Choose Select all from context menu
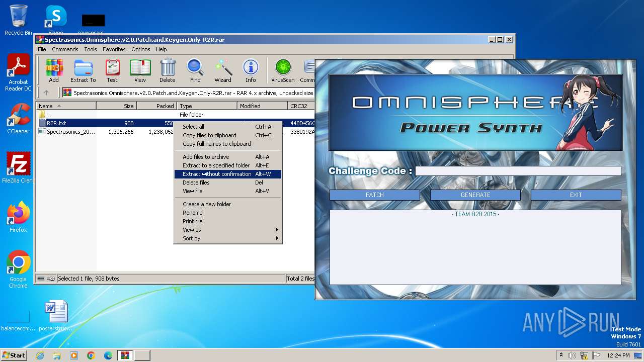Image resolution: width=644 pixels, height=362 pixels. coord(227,127)
